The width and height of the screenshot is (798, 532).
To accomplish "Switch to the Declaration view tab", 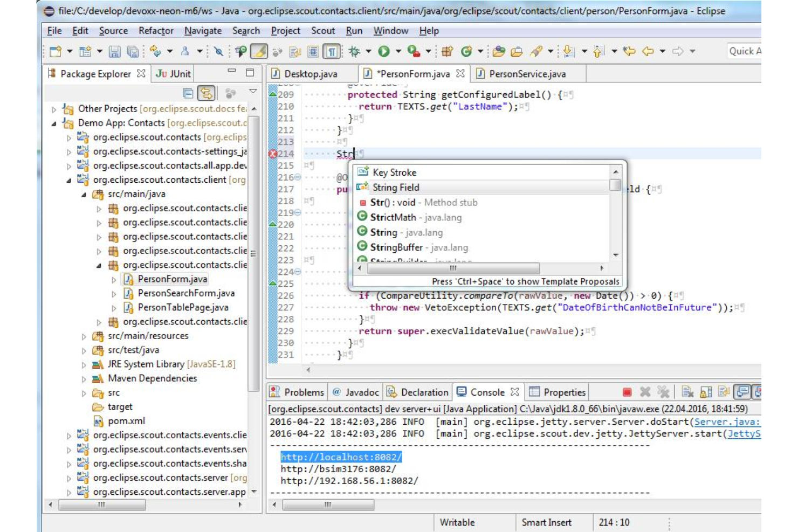I will click(x=417, y=392).
